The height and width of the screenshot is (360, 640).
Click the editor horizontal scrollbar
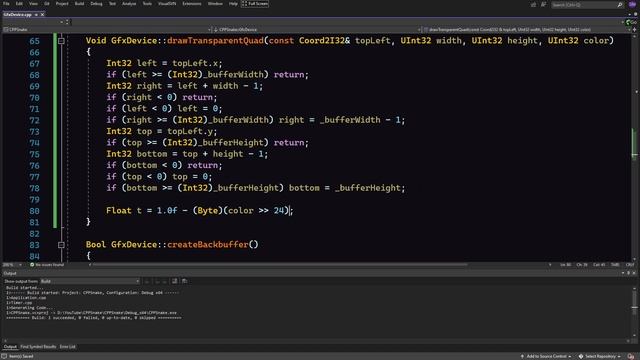pyautogui.click(x=280, y=264)
